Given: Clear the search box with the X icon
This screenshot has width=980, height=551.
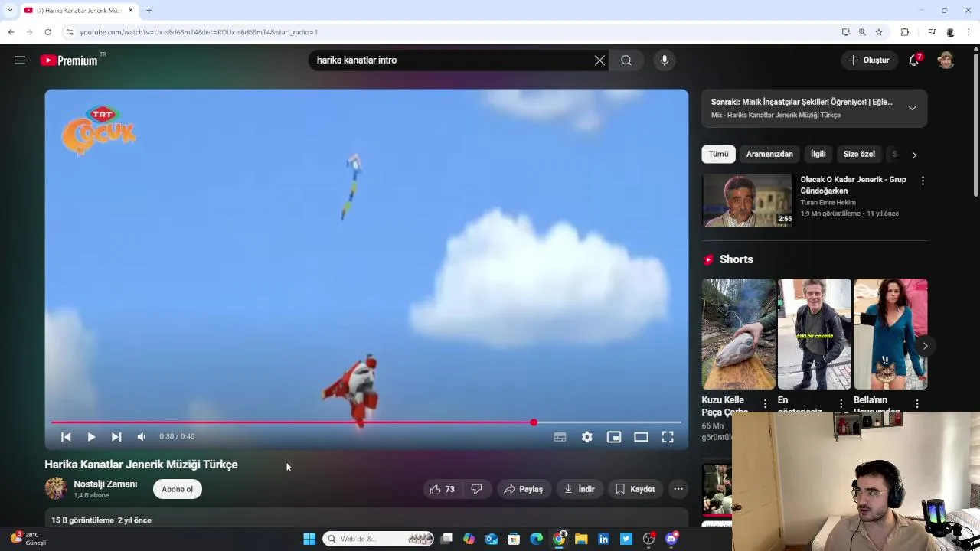Looking at the screenshot, I should (599, 60).
